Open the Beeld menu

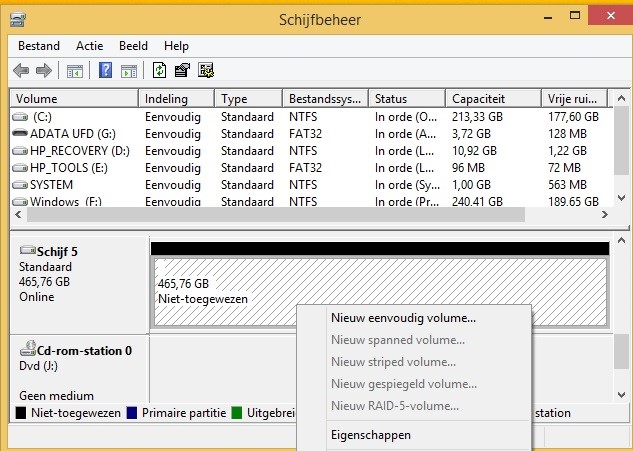pyautogui.click(x=133, y=46)
